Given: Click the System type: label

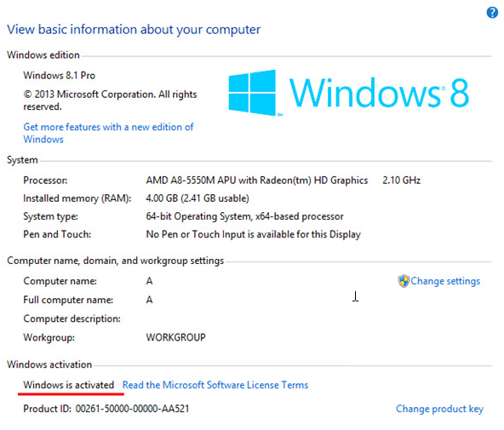Looking at the screenshot, I should (x=50, y=216).
